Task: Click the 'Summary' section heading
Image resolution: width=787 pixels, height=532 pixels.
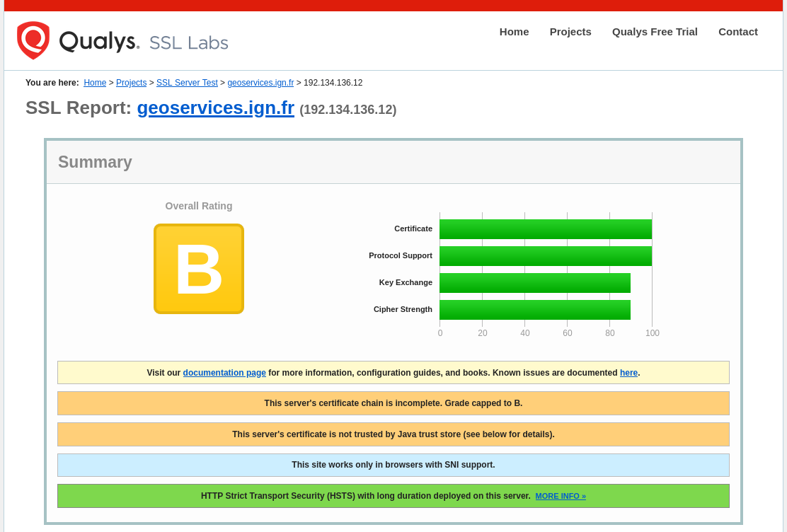Action: point(95,162)
